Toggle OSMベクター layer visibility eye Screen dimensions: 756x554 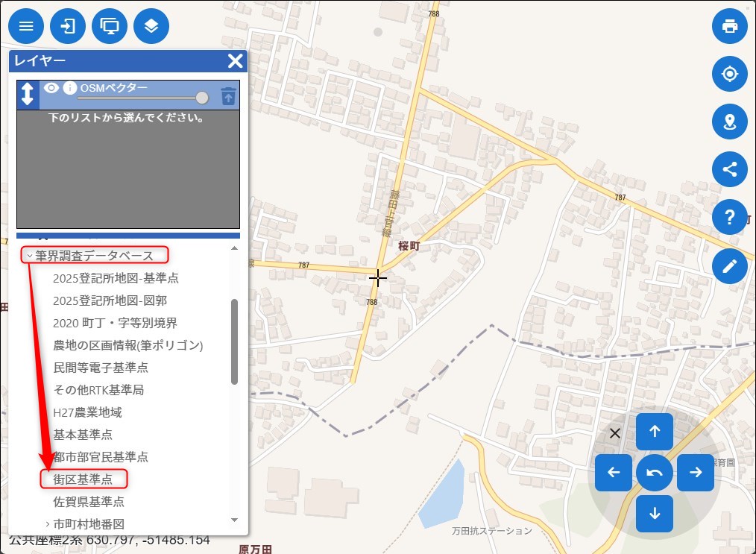[x=51, y=88]
